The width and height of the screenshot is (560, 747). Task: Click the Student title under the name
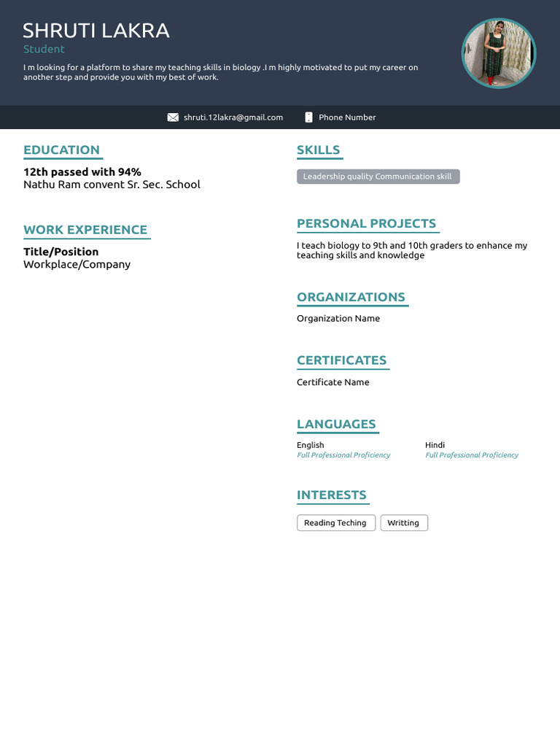(44, 49)
